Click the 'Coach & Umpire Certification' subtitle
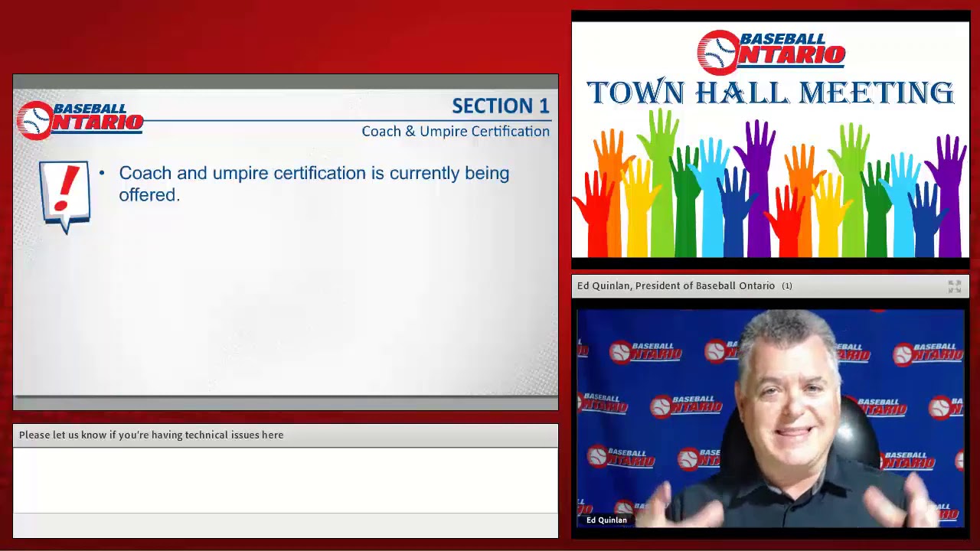Viewport: 980px width, 551px height. click(x=456, y=132)
